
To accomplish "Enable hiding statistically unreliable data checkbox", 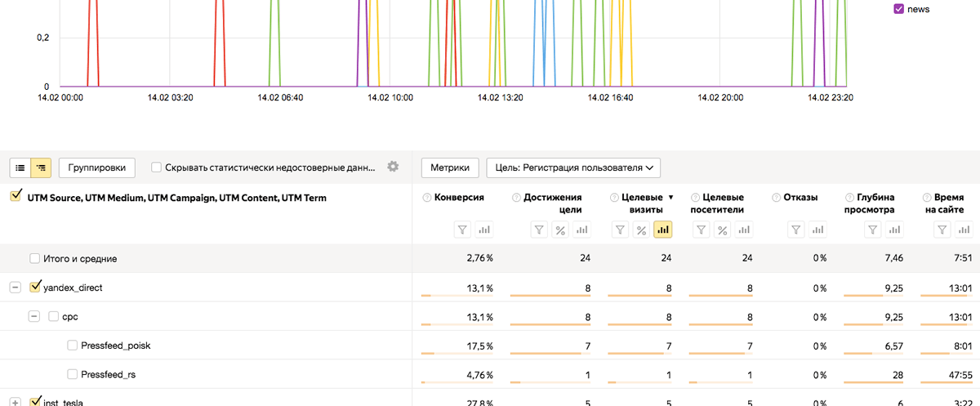I will pyautogui.click(x=157, y=167).
